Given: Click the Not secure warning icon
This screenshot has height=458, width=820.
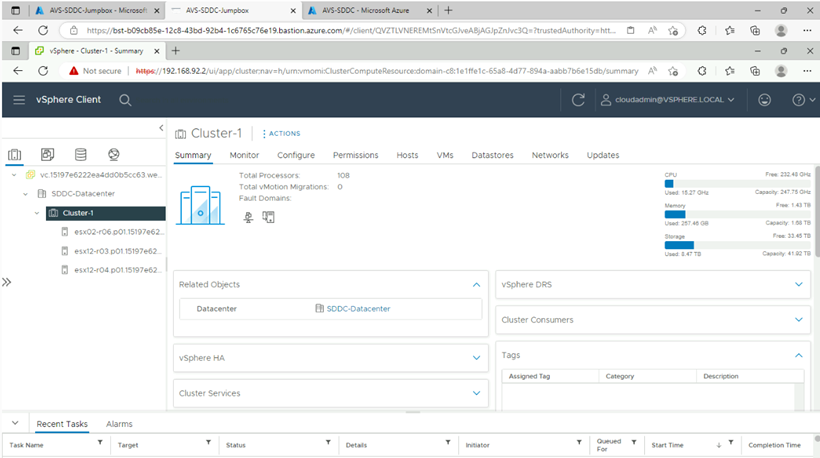Looking at the screenshot, I should point(74,71).
